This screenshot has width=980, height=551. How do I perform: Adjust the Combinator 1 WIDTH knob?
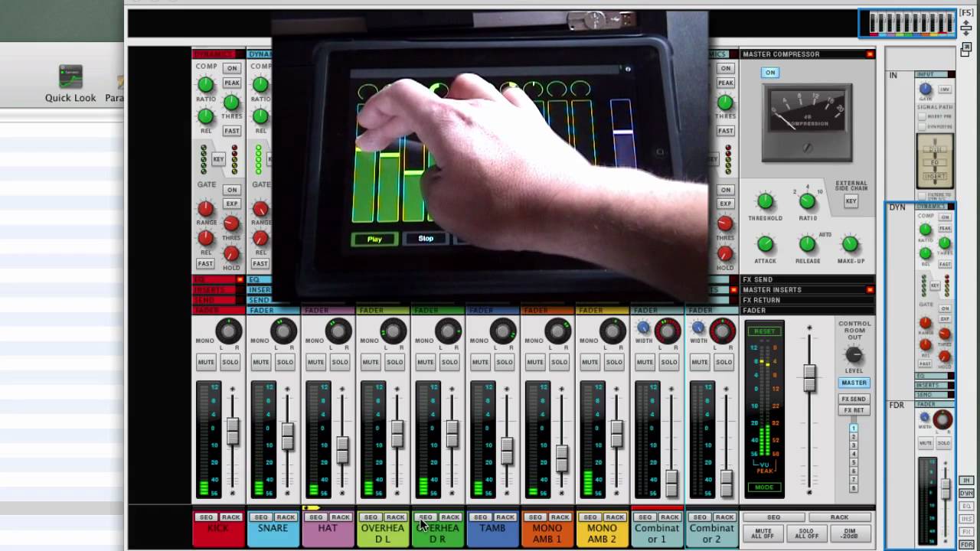click(x=643, y=328)
